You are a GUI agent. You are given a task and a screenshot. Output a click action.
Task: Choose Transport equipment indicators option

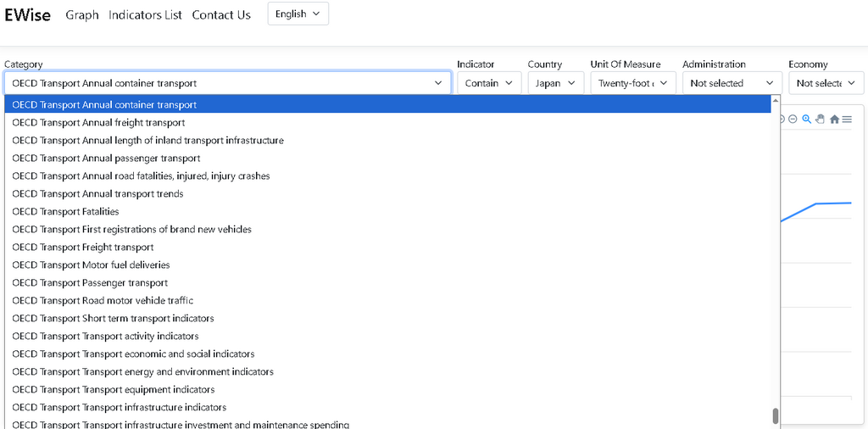(x=387, y=389)
